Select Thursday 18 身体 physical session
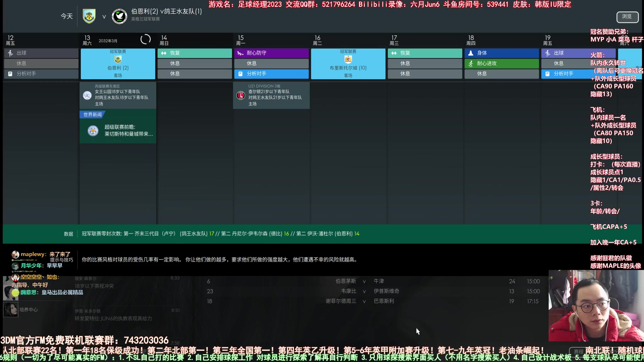This screenshot has width=644, height=362. 502,53
